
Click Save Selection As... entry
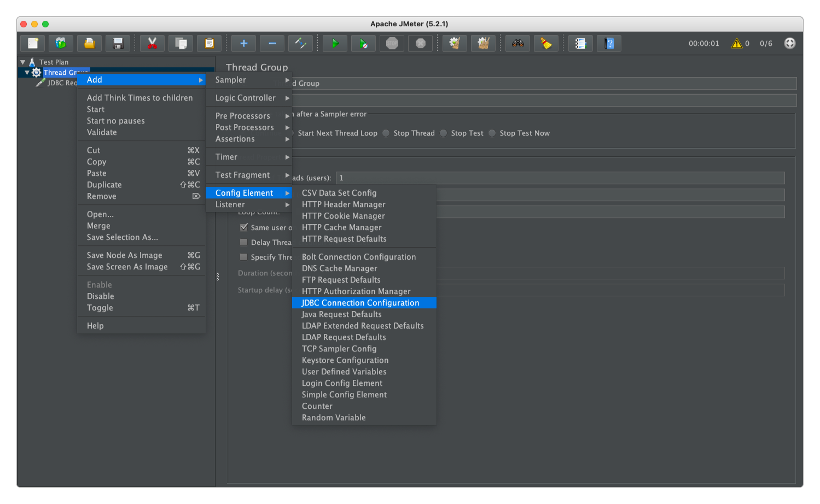[142, 237]
